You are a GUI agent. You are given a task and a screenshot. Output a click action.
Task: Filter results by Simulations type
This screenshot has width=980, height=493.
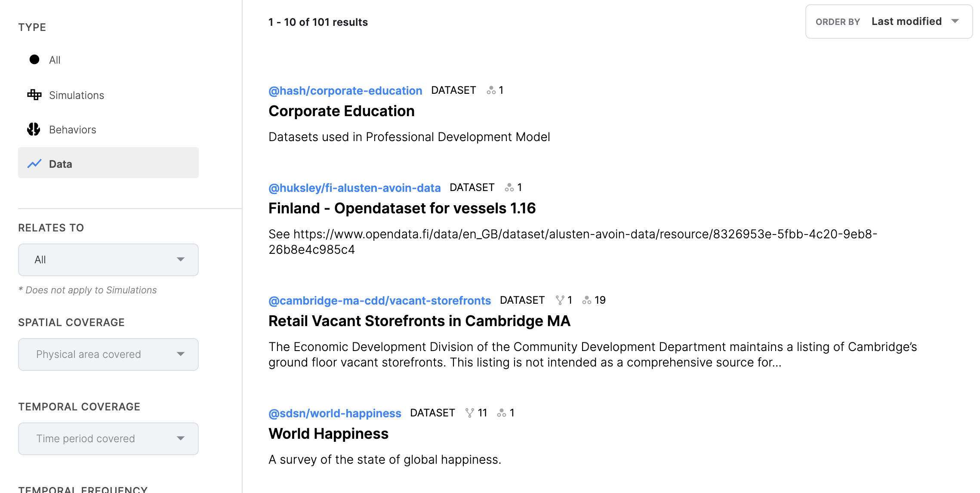(x=76, y=95)
